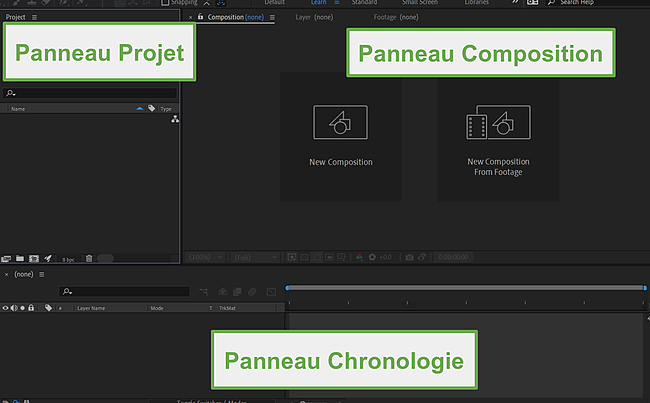The width and height of the screenshot is (650, 403).
Task: Click the Layer Name column header
Action: (x=91, y=308)
